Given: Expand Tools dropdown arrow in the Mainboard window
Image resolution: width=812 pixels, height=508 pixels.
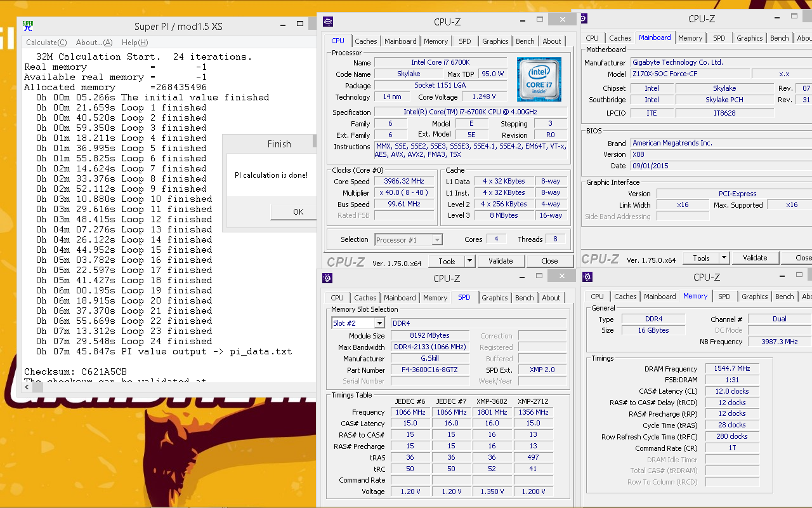Looking at the screenshot, I should tap(724, 258).
